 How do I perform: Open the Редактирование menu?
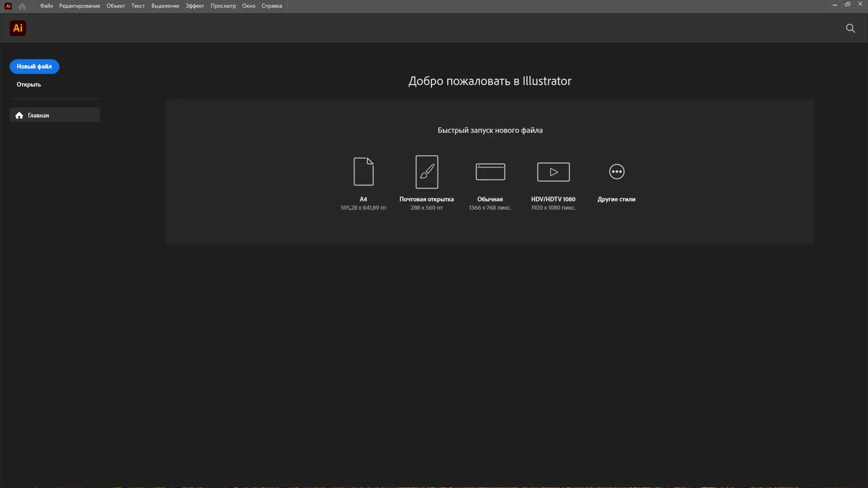pos(79,6)
